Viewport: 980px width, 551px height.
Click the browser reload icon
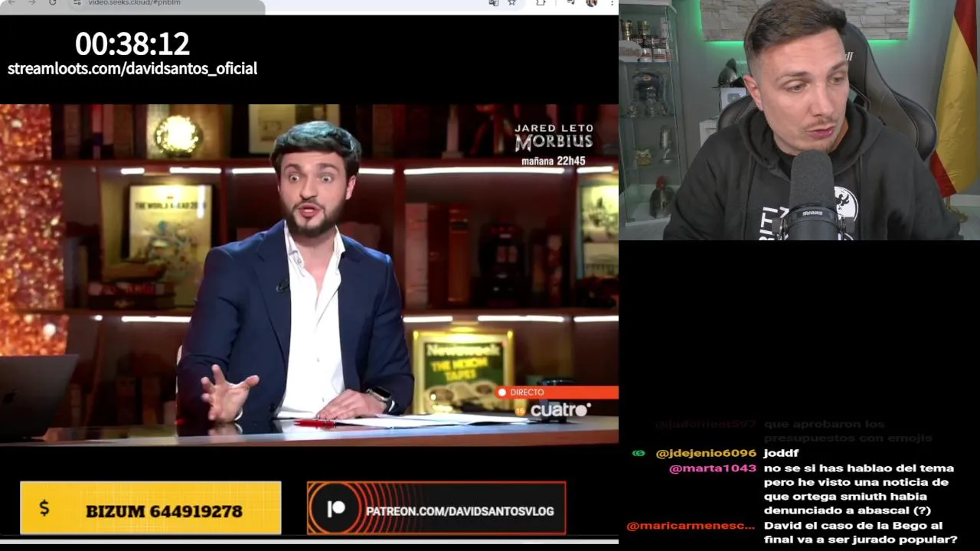tap(52, 2)
